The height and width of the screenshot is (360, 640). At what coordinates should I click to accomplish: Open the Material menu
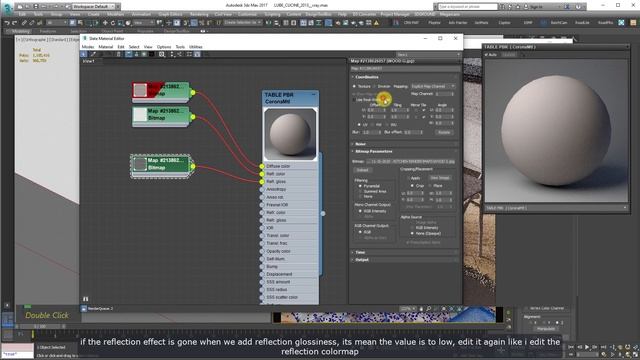coord(105,47)
